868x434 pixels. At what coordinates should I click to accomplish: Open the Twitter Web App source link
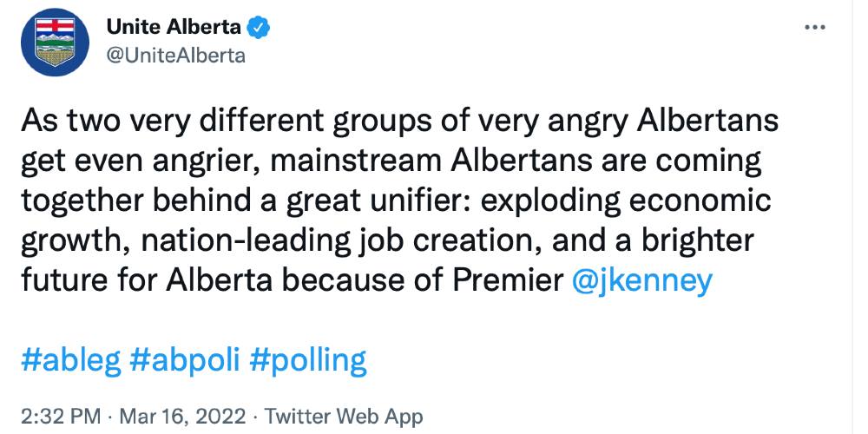pos(343,416)
